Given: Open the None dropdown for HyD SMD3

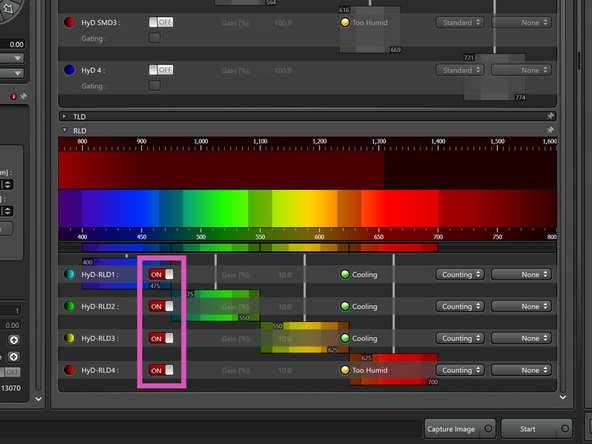Looking at the screenshot, I should (521, 23).
